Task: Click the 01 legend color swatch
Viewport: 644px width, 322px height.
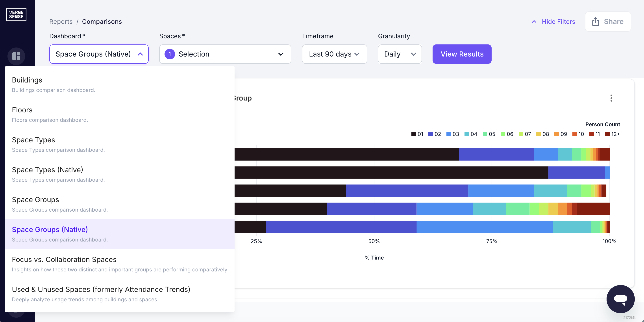Action: point(413,134)
